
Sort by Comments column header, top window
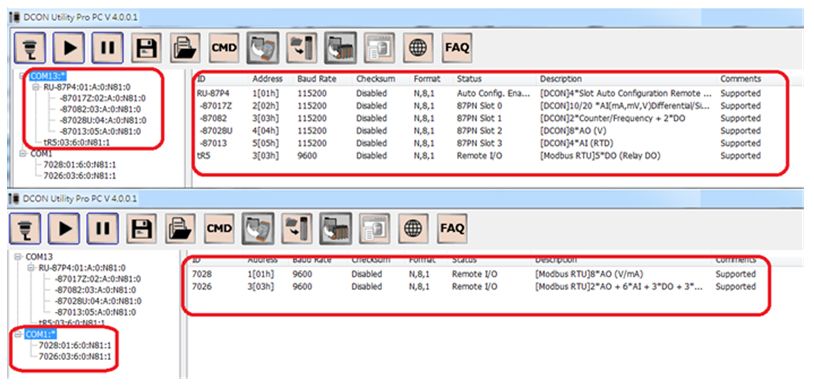click(x=740, y=79)
